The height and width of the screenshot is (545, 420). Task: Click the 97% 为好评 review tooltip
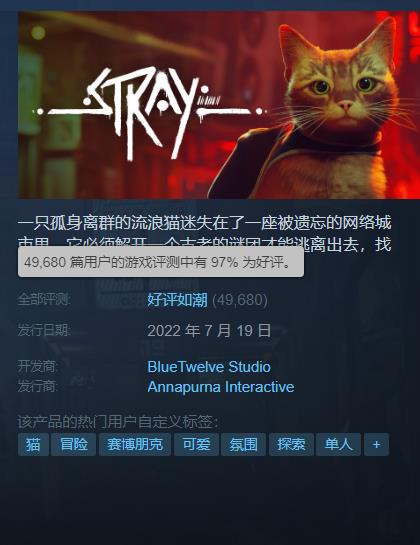161,262
